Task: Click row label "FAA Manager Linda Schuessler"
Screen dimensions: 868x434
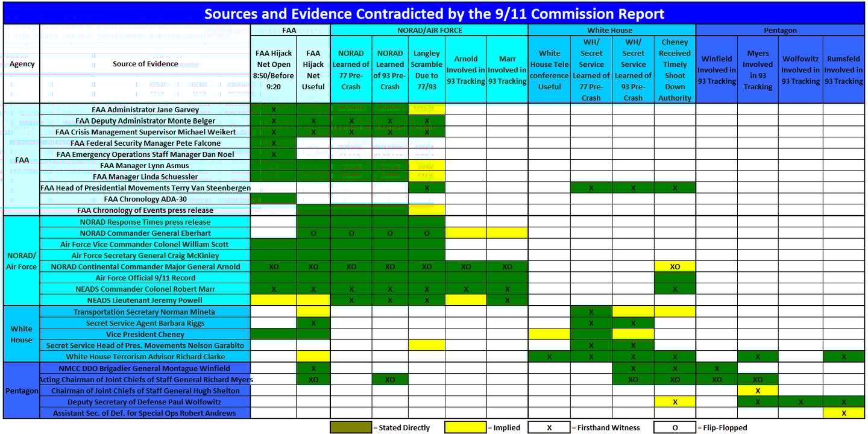Action: click(145, 177)
